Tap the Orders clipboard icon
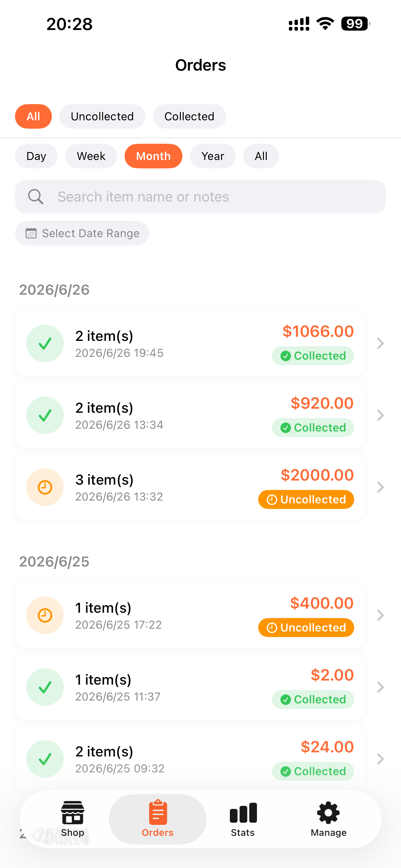The width and height of the screenshot is (401, 868). [158, 812]
